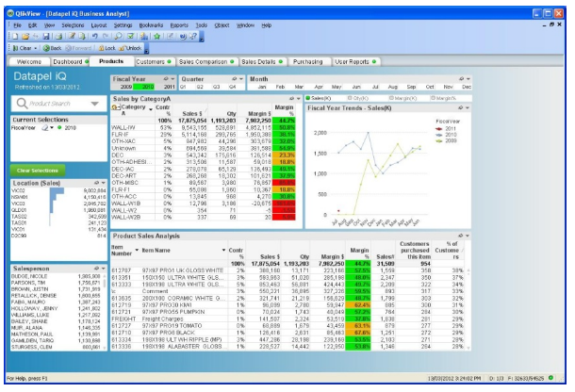
Task: Open the Selections menu
Action: 73,25
